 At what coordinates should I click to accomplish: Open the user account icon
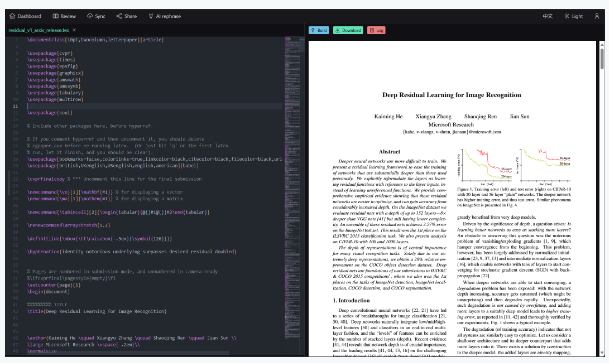[597, 16]
